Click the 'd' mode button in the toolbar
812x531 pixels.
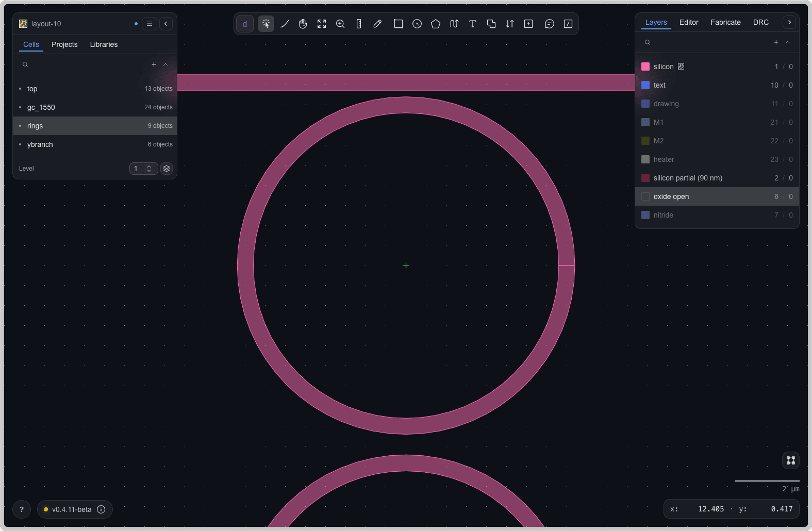point(245,24)
